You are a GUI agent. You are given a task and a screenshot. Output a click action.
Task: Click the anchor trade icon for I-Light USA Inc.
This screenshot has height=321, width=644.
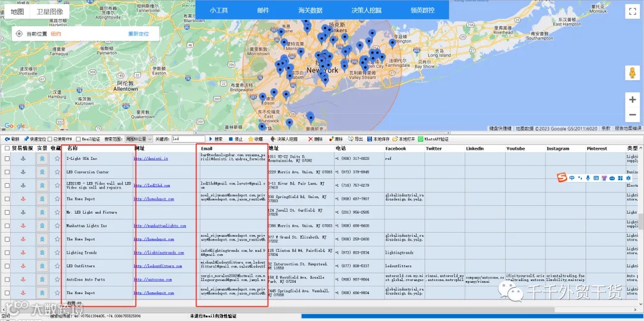[23, 159]
